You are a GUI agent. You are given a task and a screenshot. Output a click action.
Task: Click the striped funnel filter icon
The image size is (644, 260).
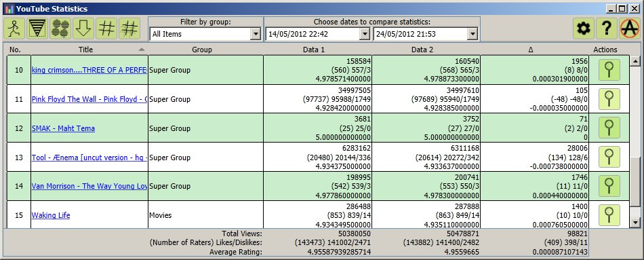pos(37,29)
